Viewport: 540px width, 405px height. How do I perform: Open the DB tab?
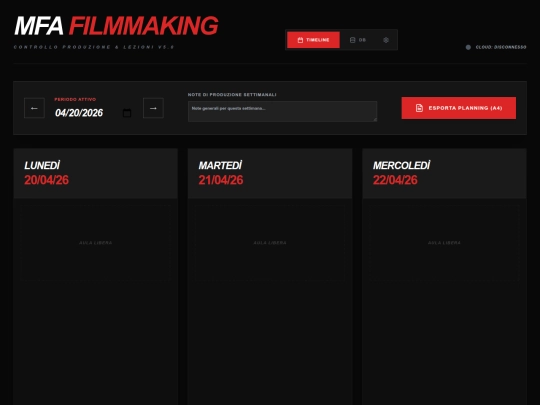(358, 40)
